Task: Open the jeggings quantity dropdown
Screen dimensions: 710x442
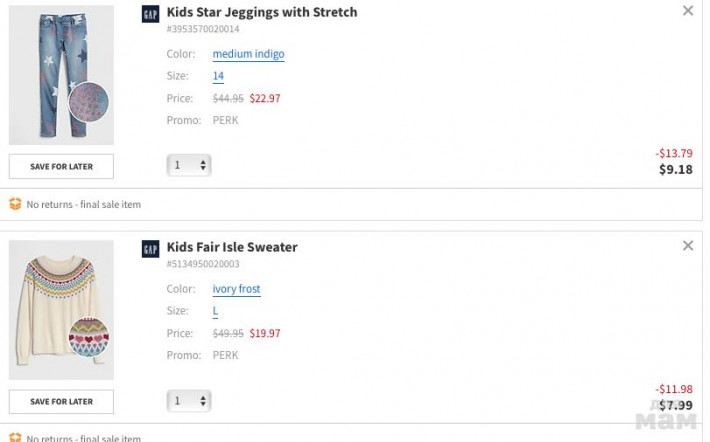Action: [189, 165]
